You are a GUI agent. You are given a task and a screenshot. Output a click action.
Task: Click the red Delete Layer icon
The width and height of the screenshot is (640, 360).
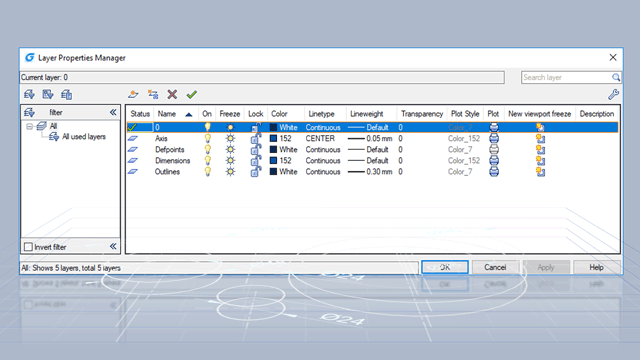[172, 95]
